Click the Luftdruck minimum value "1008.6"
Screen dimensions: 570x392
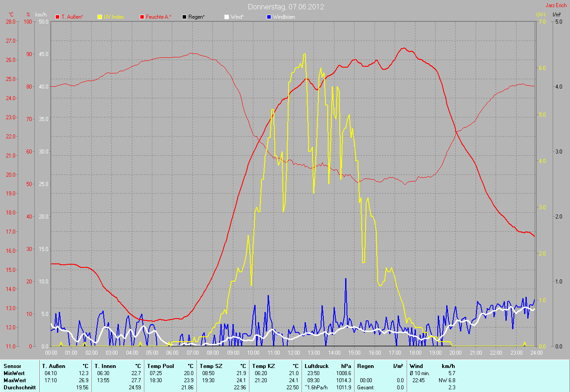[343, 373]
